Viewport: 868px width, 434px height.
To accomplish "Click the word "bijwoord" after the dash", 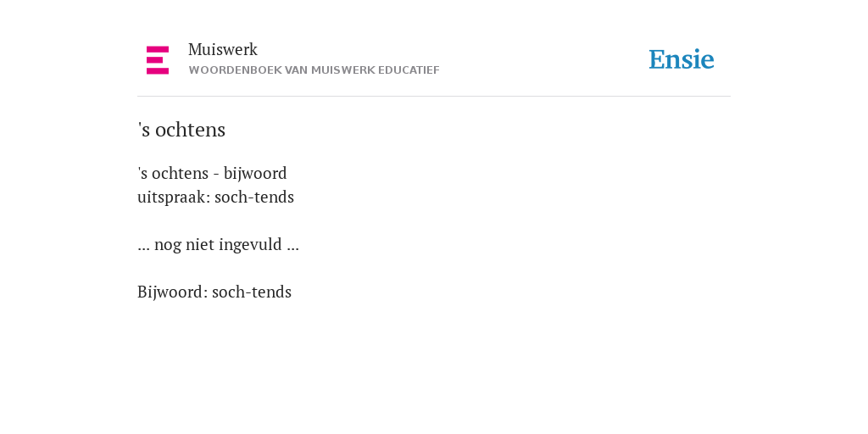I will pyautogui.click(x=255, y=173).
